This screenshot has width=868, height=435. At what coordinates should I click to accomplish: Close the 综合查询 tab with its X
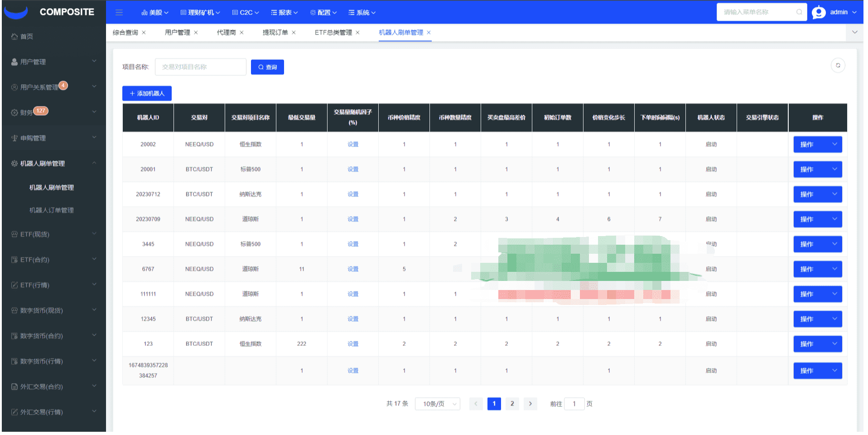point(144,33)
